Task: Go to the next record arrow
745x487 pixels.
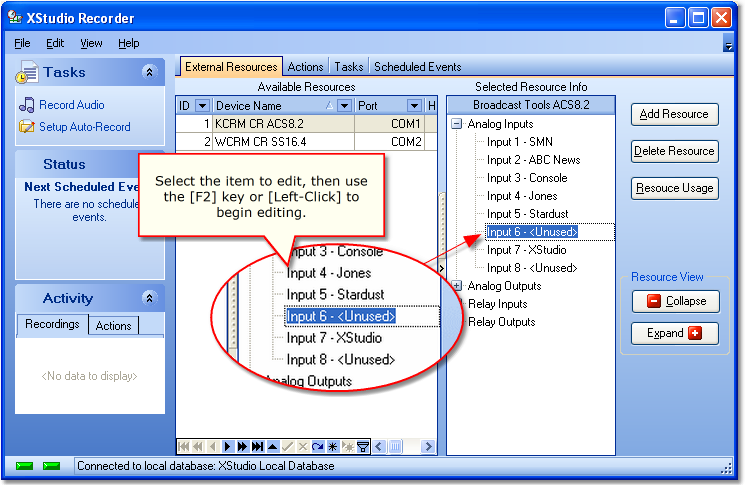Action: click(x=228, y=447)
